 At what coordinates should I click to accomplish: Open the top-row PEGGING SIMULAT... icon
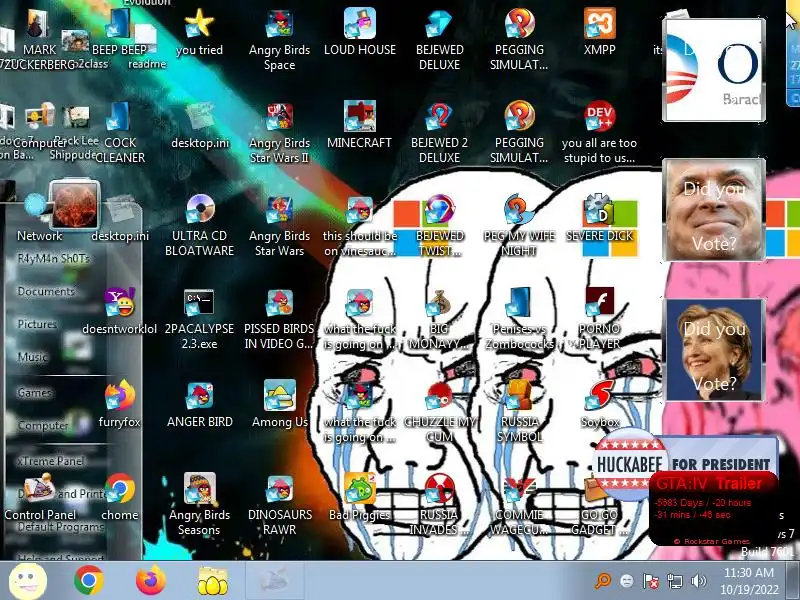pos(519,23)
